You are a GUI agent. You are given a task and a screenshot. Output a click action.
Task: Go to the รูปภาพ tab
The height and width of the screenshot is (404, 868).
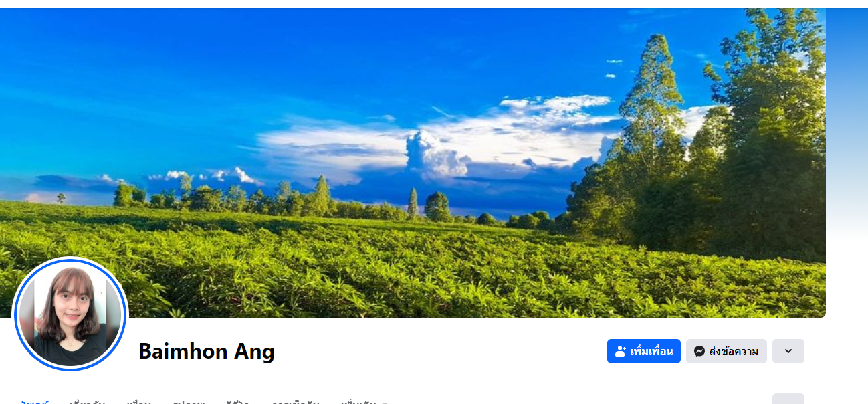(189, 403)
